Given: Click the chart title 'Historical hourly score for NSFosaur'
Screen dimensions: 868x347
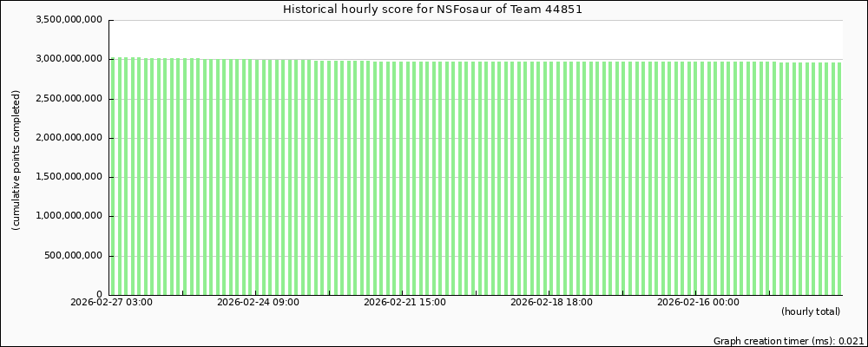Looking at the screenshot, I should coord(433,9).
